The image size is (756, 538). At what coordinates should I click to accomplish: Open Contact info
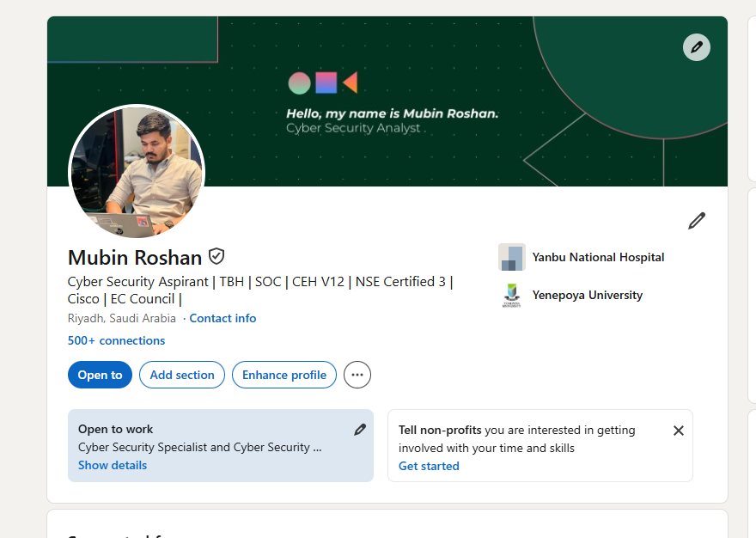pos(223,318)
